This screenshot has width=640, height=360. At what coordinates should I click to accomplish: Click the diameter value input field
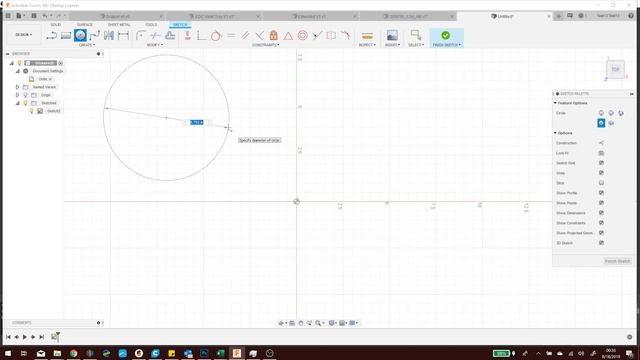coord(197,122)
